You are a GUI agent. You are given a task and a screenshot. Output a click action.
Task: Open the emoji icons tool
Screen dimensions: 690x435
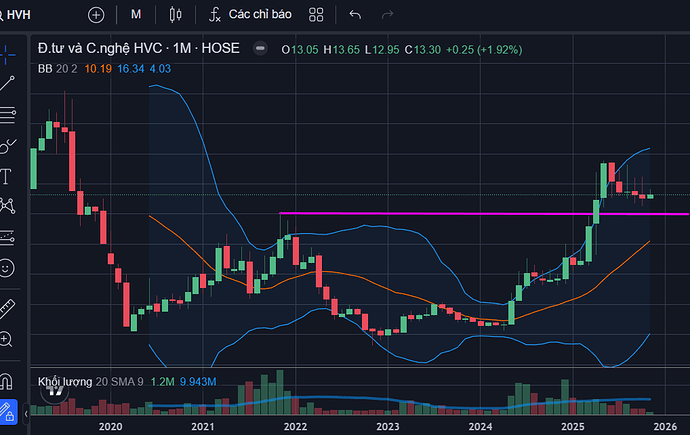7,268
